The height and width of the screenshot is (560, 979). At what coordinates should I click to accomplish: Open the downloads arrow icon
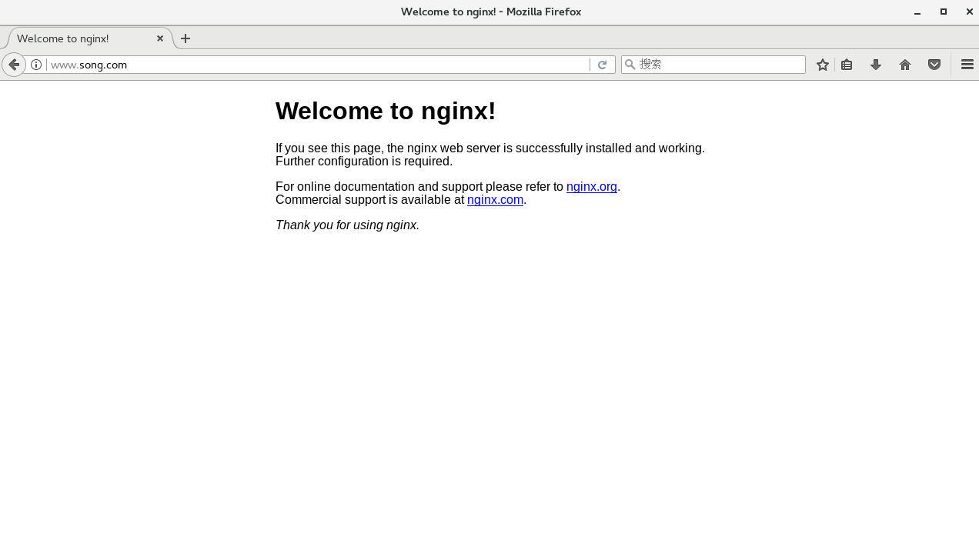point(876,65)
